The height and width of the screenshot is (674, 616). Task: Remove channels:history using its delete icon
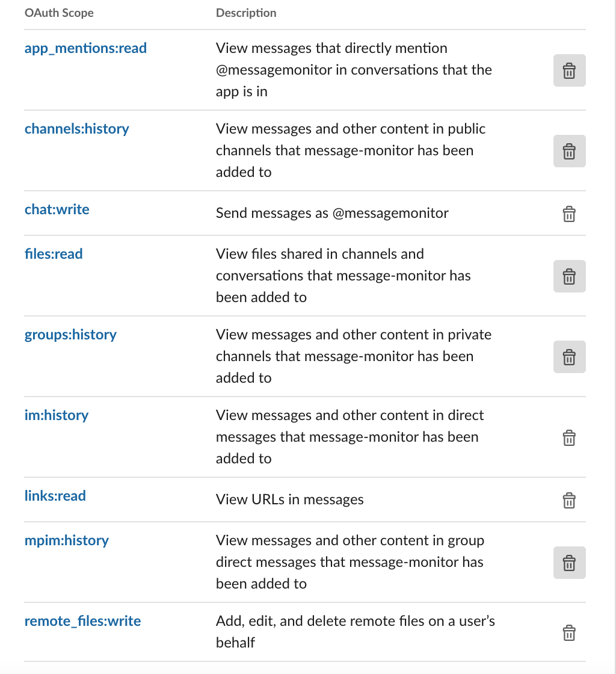569,151
